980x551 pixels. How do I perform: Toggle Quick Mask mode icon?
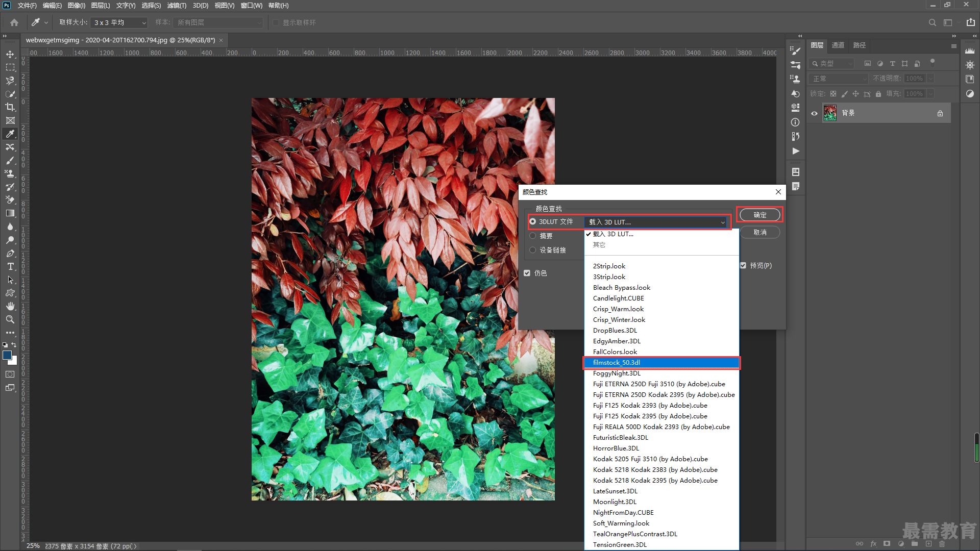click(10, 374)
